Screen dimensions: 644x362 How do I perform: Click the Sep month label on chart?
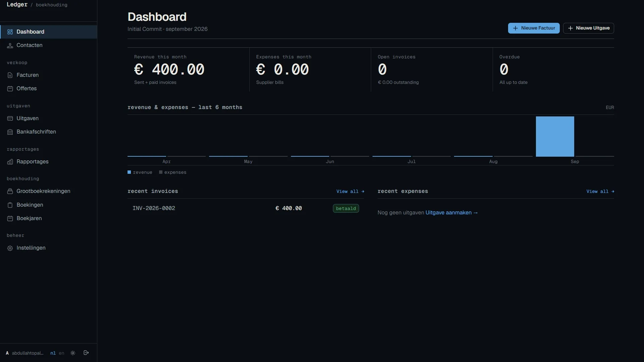pyautogui.click(x=575, y=162)
